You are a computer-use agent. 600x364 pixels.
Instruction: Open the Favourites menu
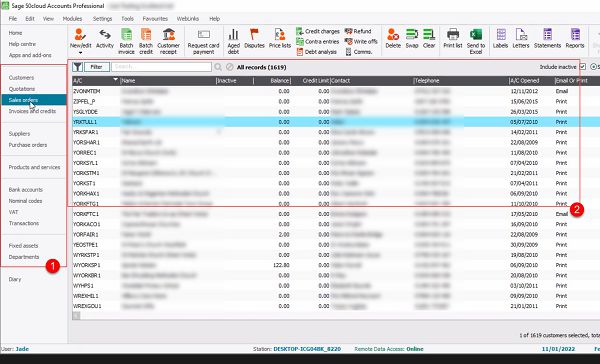click(155, 18)
